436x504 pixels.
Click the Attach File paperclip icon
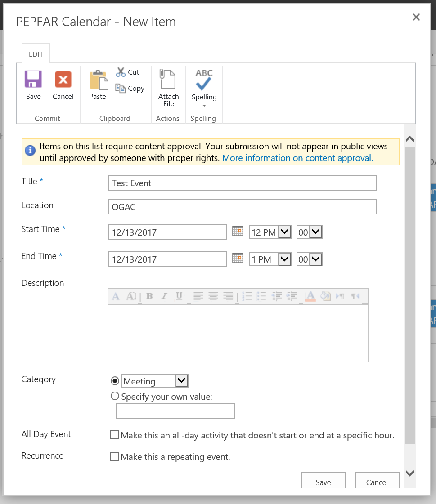pos(168,79)
